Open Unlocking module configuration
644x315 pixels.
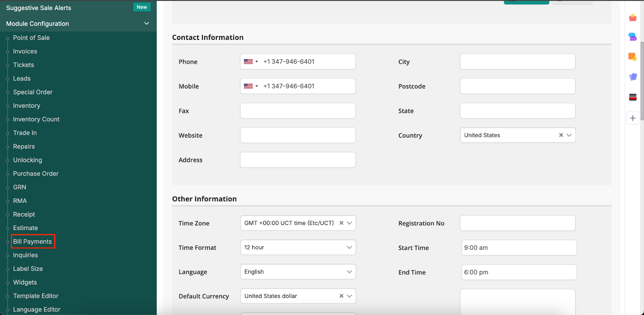tap(27, 160)
